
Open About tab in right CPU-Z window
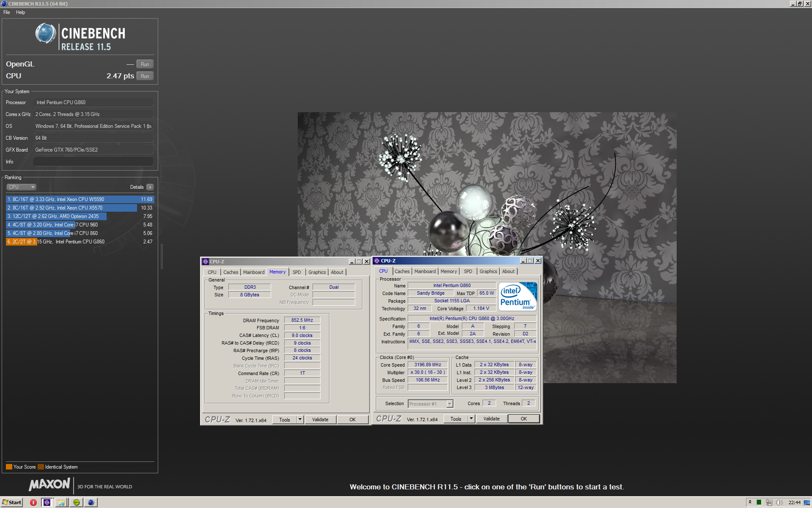click(508, 271)
